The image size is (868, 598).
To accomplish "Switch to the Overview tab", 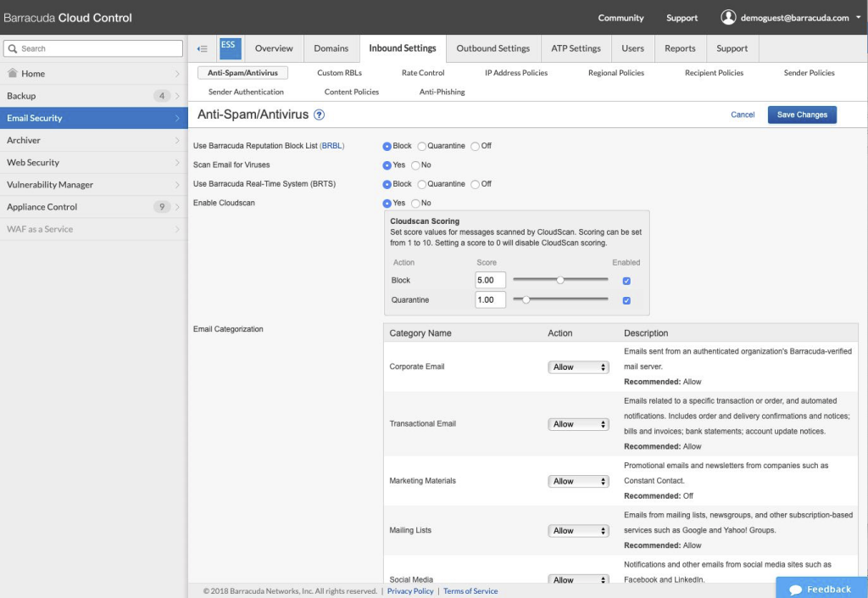I will (274, 48).
